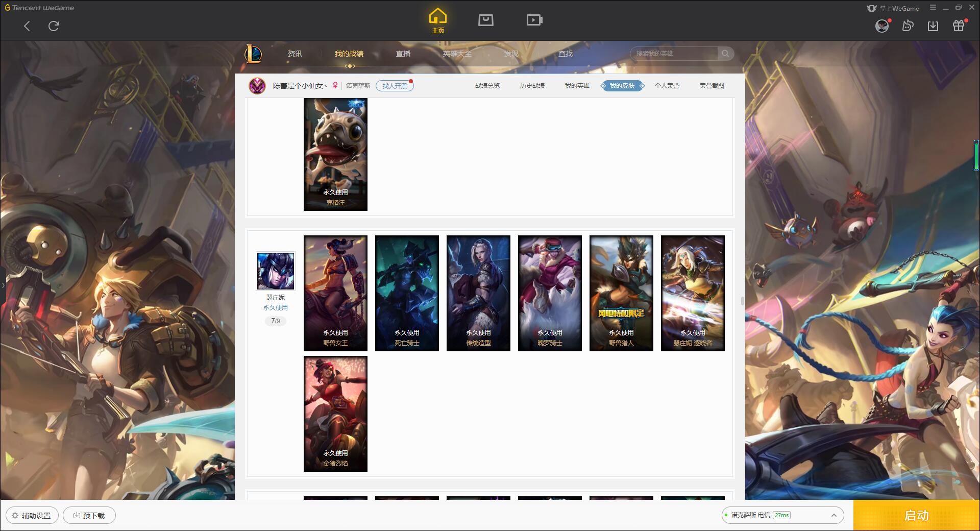Image resolution: width=980 pixels, height=531 pixels.
Task: Click the 掌上WeGame link
Action: tap(893, 8)
